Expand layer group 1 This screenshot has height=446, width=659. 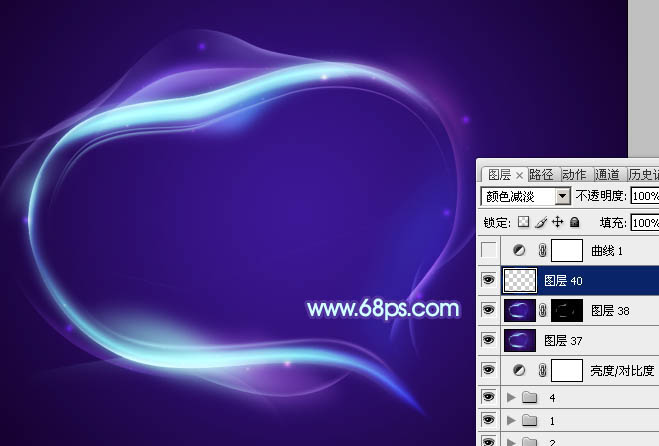pos(510,421)
